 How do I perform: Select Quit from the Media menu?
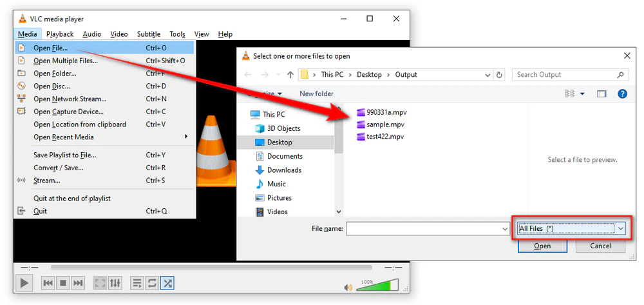tap(104, 212)
